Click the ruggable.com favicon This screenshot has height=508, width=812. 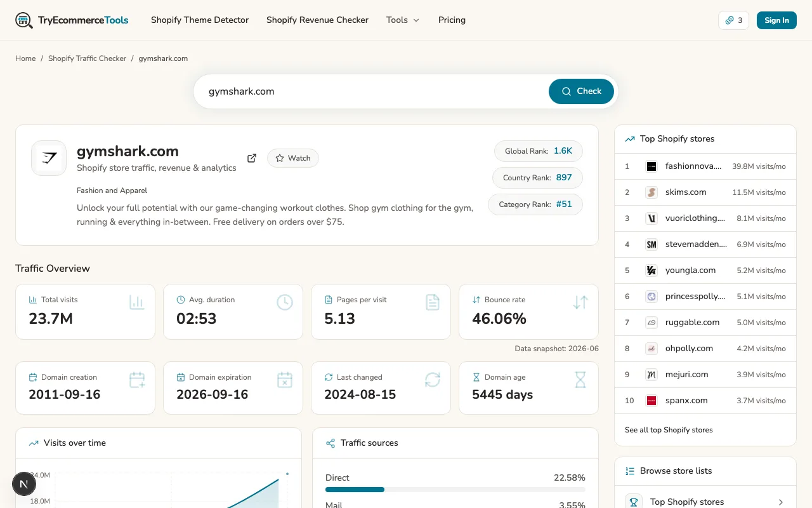(652, 323)
